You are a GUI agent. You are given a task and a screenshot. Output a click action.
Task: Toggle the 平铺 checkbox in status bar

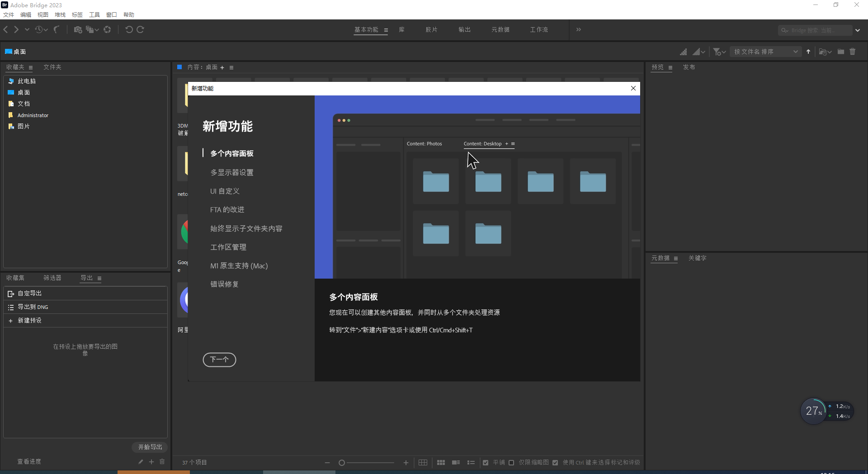click(486, 462)
